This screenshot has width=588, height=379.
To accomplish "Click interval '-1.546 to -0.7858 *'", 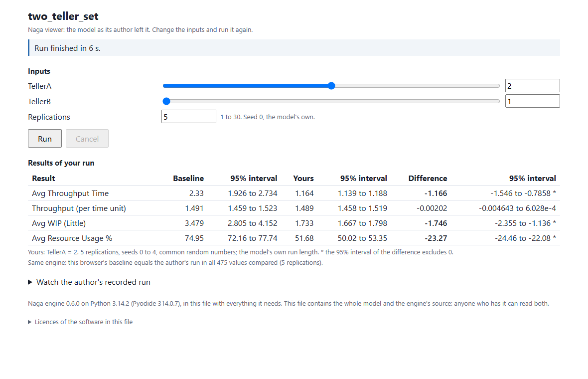I will 523,193.
